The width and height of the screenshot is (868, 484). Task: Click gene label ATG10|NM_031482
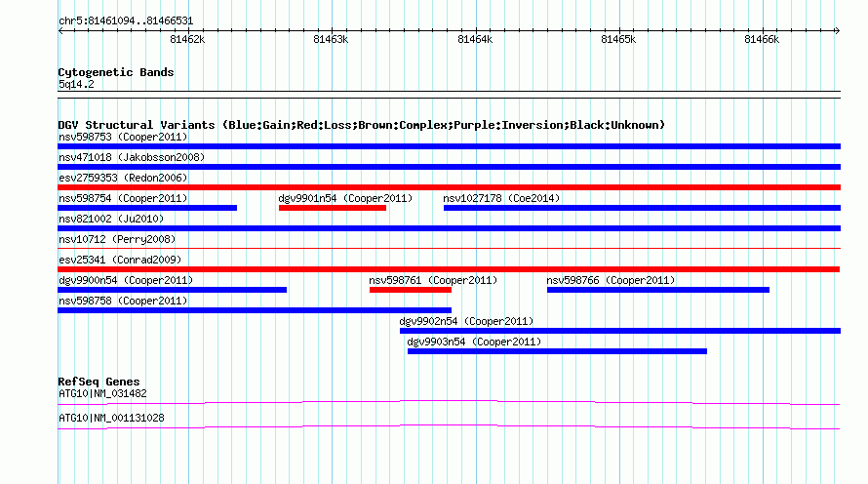102,393
